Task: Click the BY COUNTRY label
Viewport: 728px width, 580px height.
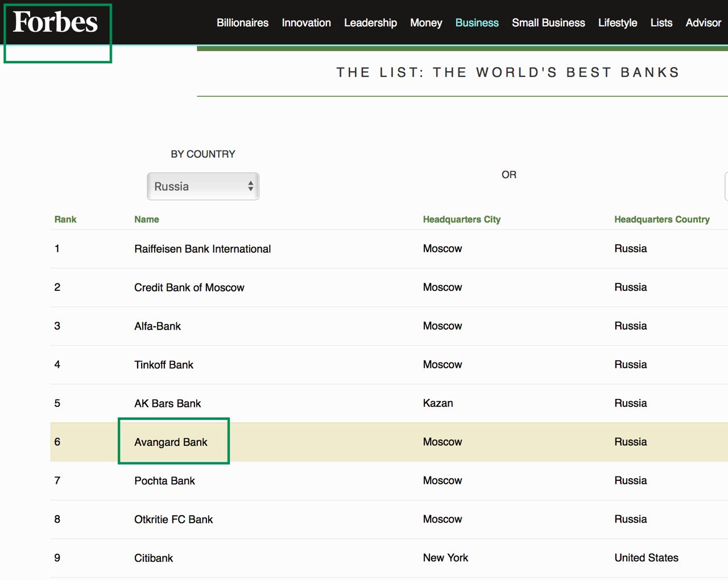Action: 203,154
